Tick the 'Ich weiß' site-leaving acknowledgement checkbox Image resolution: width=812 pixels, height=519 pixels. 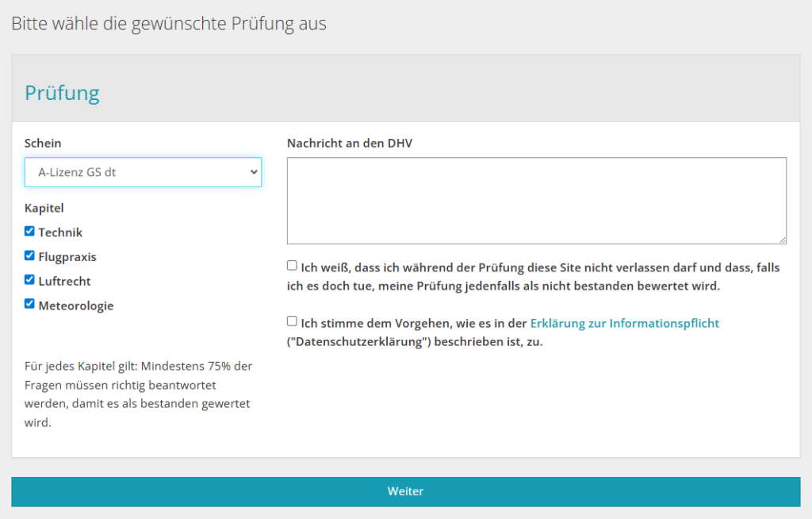point(292,266)
